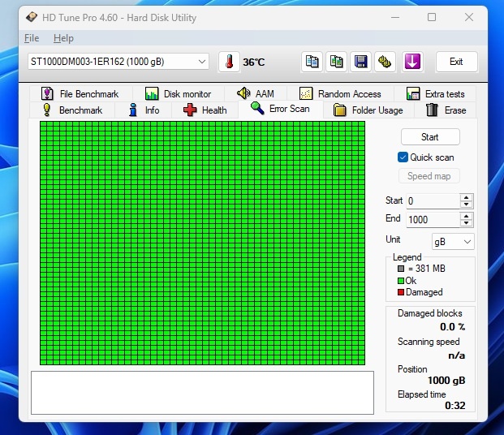Open options with the tools icon
Viewport: 504px width, 435px height.
click(x=385, y=62)
